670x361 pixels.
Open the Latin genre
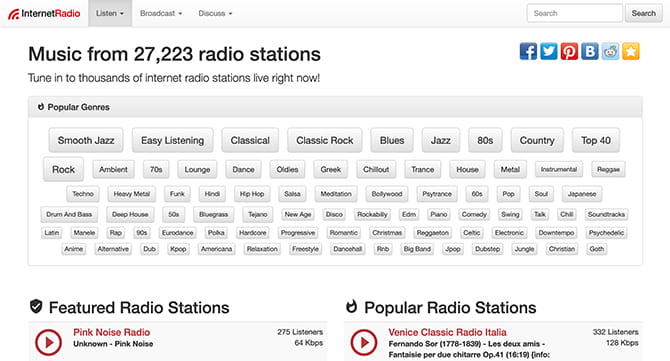[52, 232]
